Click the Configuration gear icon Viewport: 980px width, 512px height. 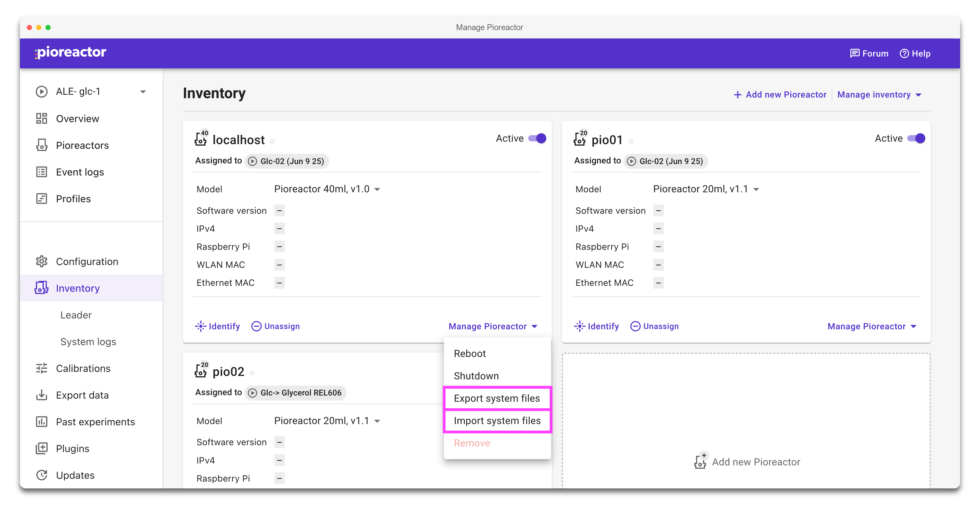pyautogui.click(x=41, y=262)
